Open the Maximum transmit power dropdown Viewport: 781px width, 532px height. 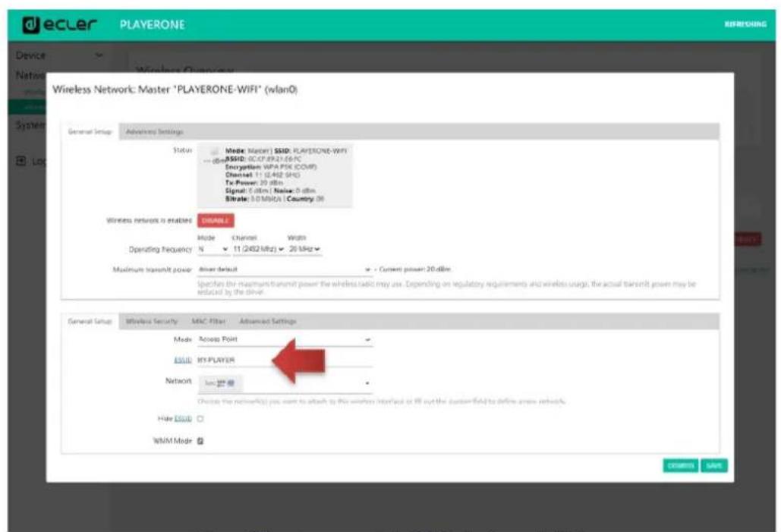285,269
